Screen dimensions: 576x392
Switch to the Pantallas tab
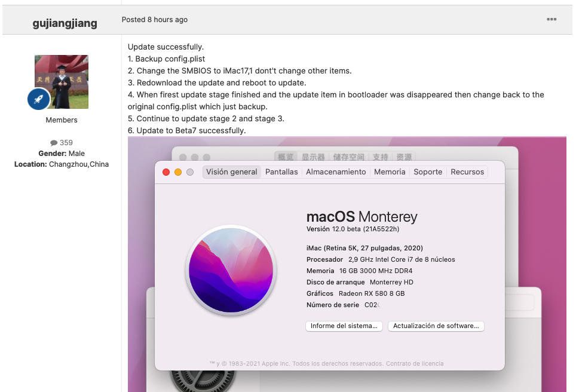(281, 172)
